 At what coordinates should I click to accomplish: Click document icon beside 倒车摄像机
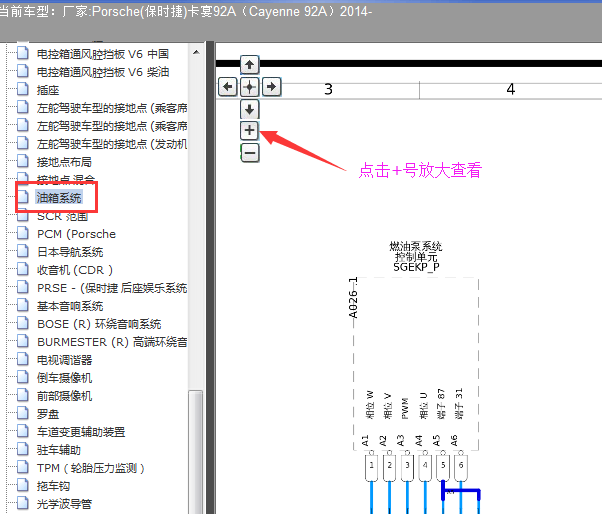click(x=23, y=377)
